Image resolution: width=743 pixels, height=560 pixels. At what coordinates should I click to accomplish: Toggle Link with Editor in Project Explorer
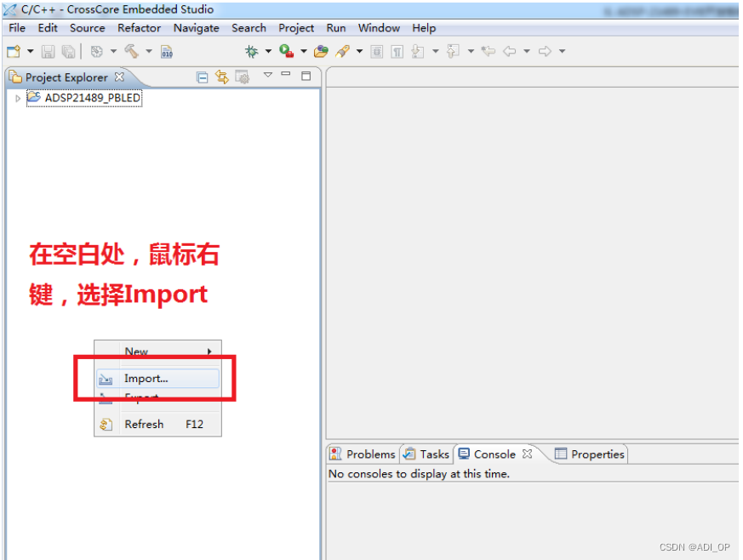point(222,77)
